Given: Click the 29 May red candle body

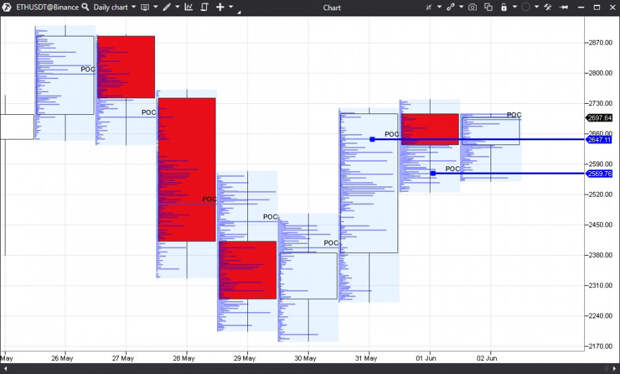Looking at the screenshot, I should 248,270.
